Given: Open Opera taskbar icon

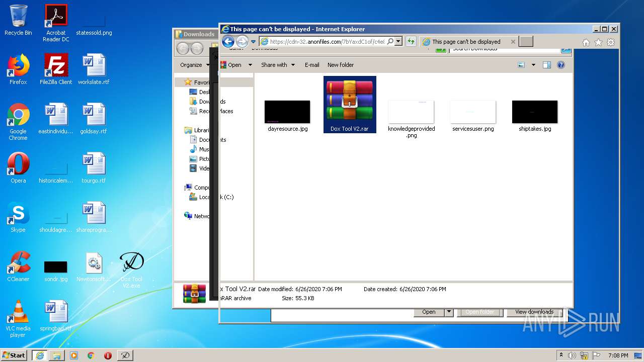Looking at the screenshot, I should pos(108,355).
